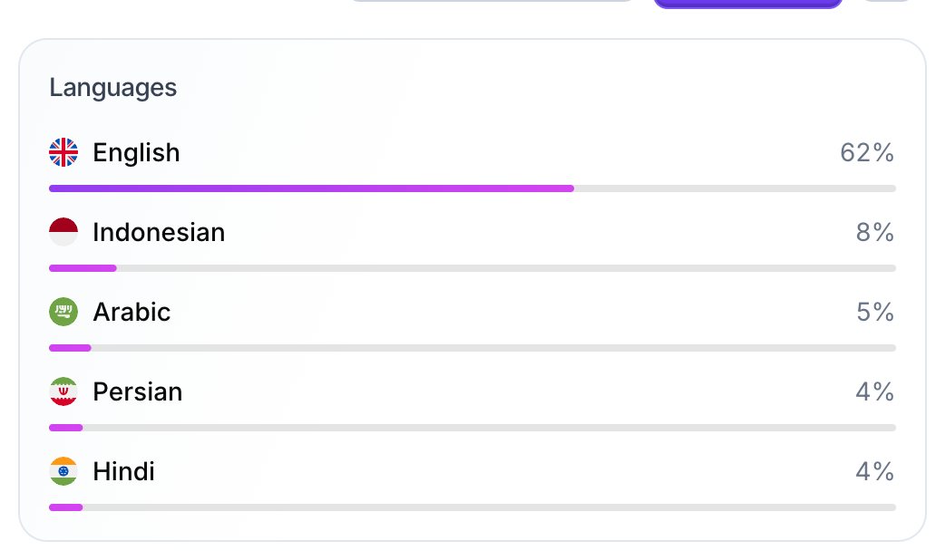Click the Arabic progress bar

472,348
